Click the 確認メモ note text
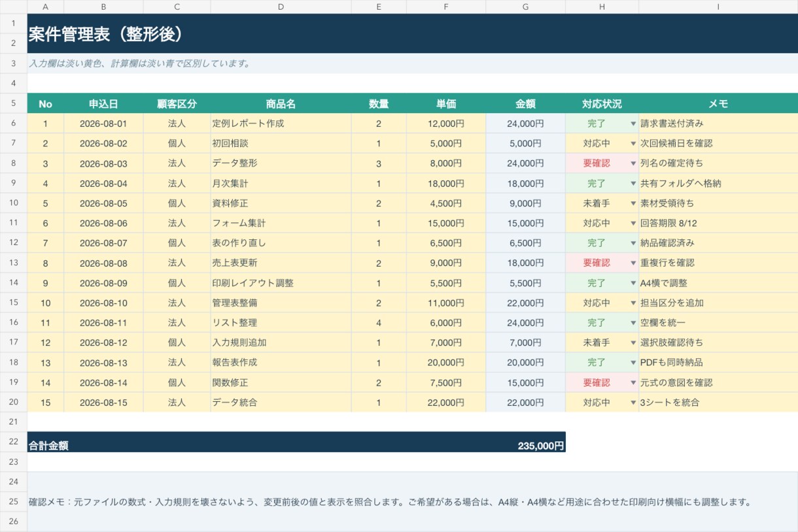This screenshot has height=532, width=798. (x=389, y=503)
